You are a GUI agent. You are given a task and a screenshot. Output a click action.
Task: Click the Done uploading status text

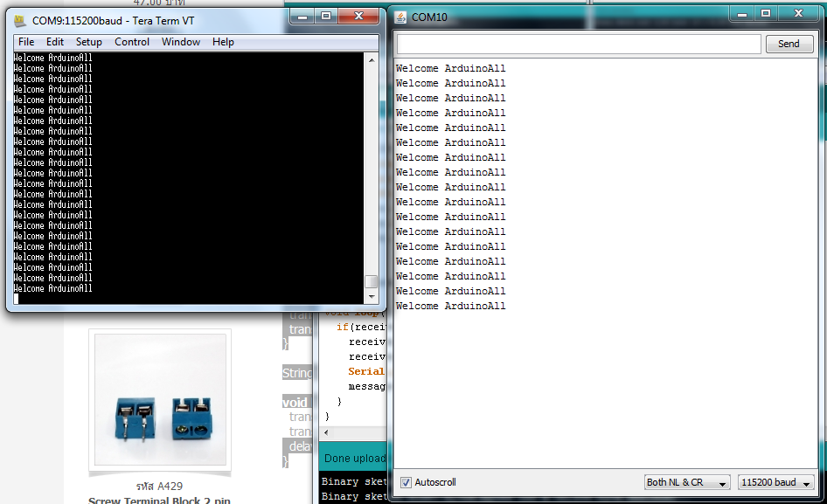click(355, 459)
